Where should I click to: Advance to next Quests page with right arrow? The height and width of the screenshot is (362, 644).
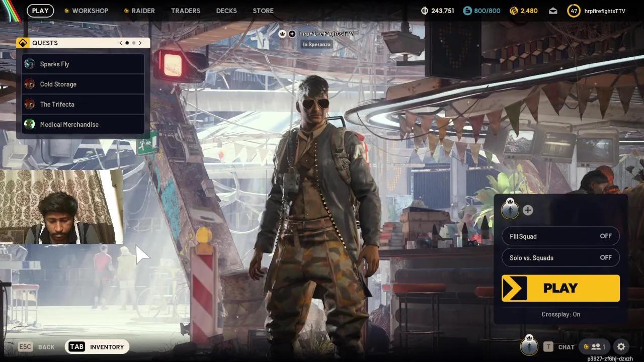click(x=140, y=43)
